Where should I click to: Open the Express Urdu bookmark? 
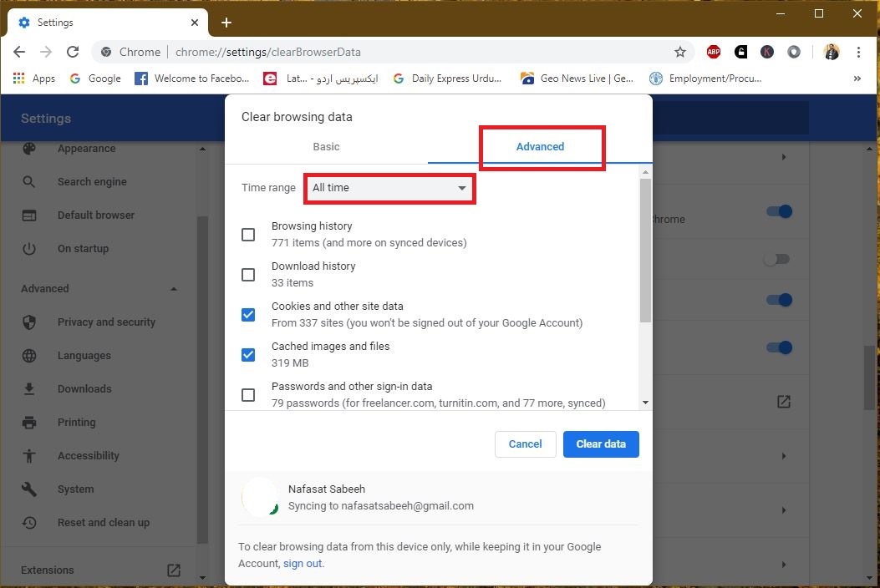321,79
